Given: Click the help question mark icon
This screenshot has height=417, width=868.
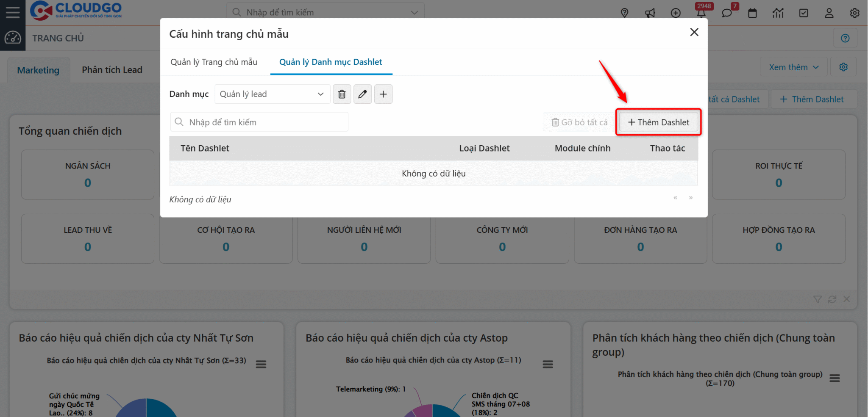Looking at the screenshot, I should pyautogui.click(x=845, y=38).
